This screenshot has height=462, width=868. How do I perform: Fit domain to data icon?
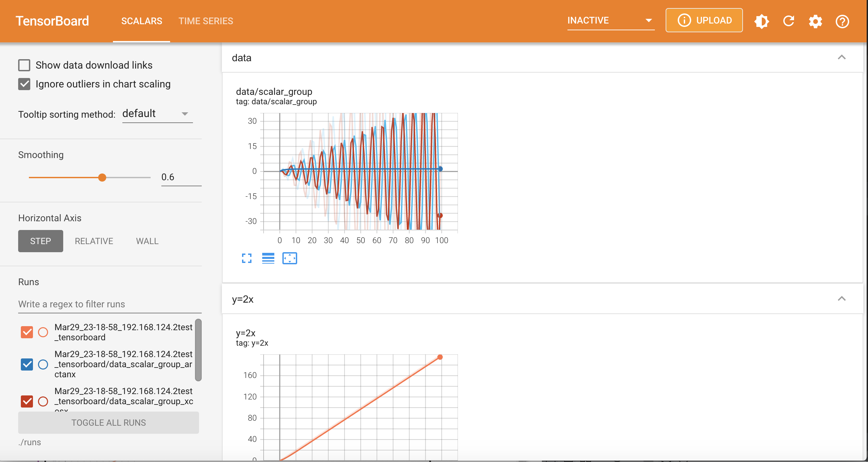pos(289,258)
